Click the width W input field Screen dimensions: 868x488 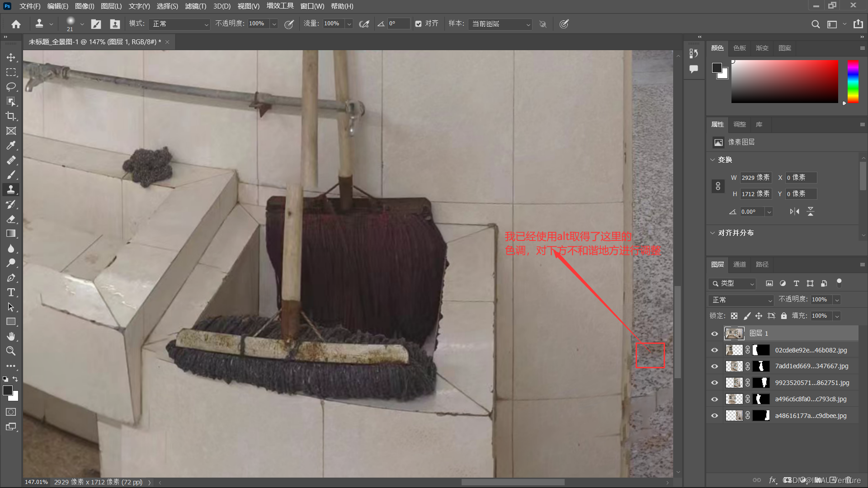(755, 178)
